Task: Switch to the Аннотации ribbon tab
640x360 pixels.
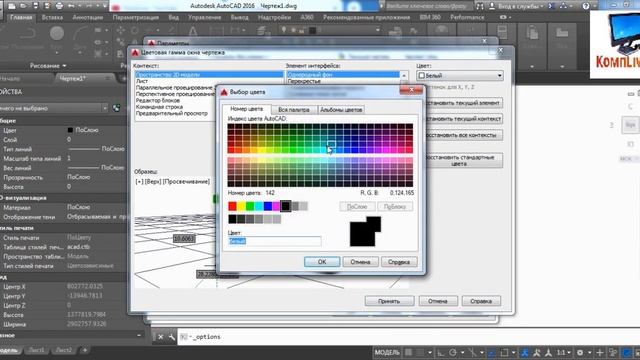Action: pyautogui.click(x=87, y=17)
